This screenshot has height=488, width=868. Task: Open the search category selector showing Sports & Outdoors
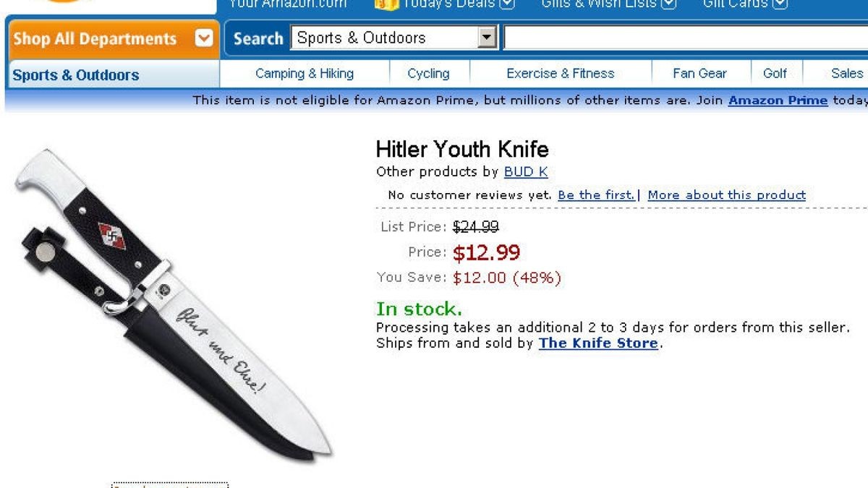(487, 37)
